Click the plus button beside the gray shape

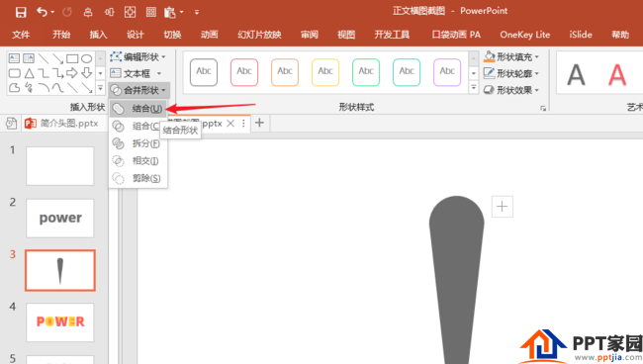point(502,206)
